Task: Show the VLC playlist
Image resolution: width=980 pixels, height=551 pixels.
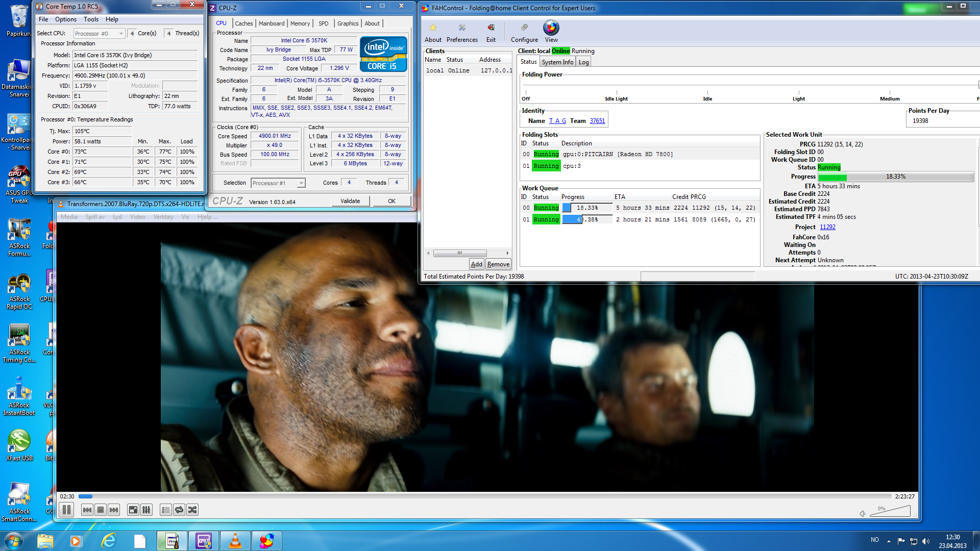Action: tap(166, 510)
